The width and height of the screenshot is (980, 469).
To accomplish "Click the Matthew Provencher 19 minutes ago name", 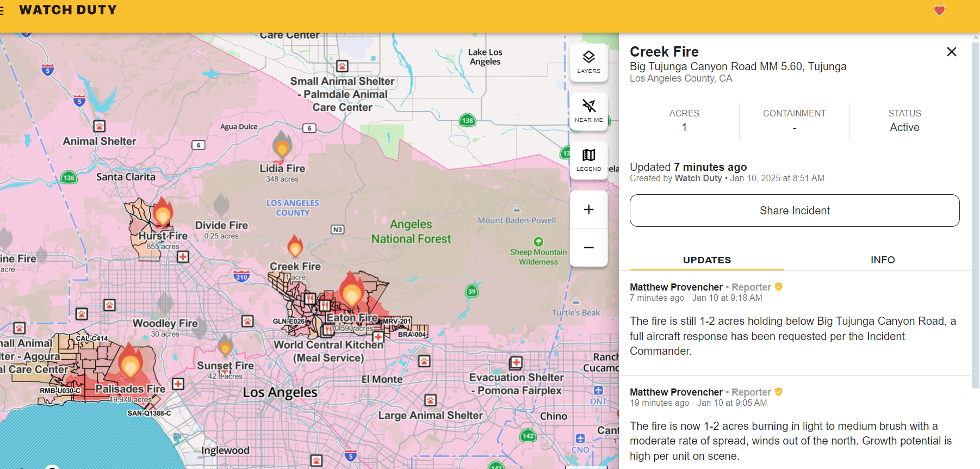I will 676,392.
